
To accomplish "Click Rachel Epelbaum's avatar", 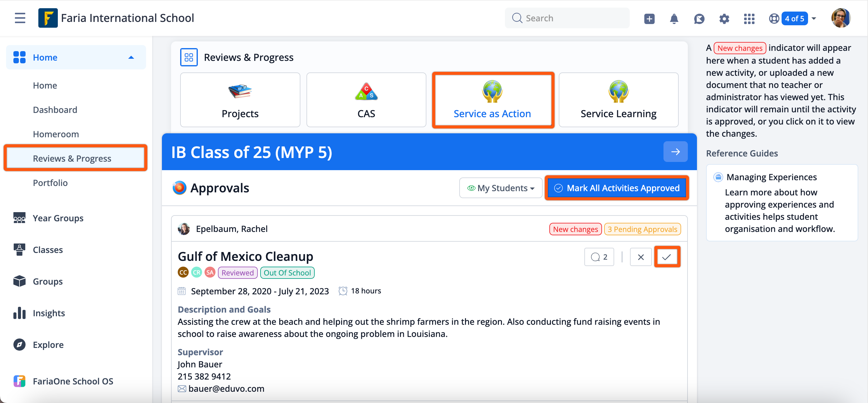I will pos(184,229).
